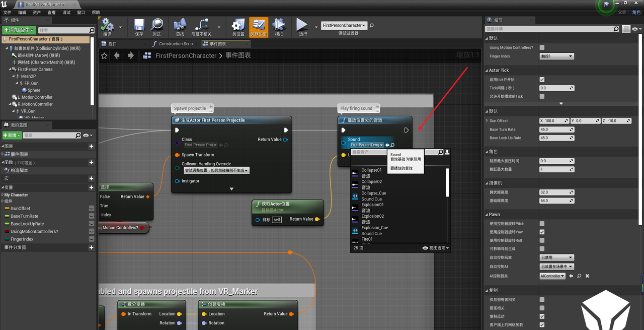The image size is (644, 330).
Task: Toggle 使用控制器旋转Yaw checkbox
Action: coord(542,232)
